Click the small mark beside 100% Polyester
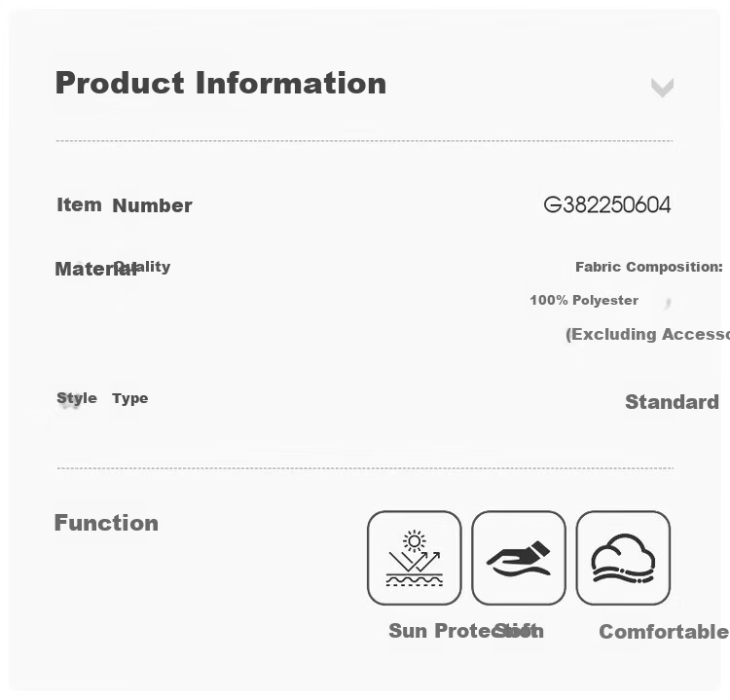The image size is (730, 700). coord(668,303)
